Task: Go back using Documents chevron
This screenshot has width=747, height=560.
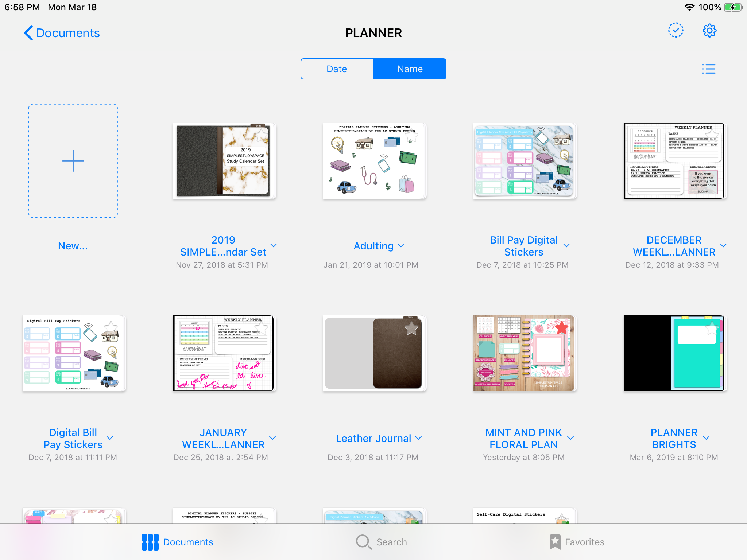Action: [x=28, y=33]
